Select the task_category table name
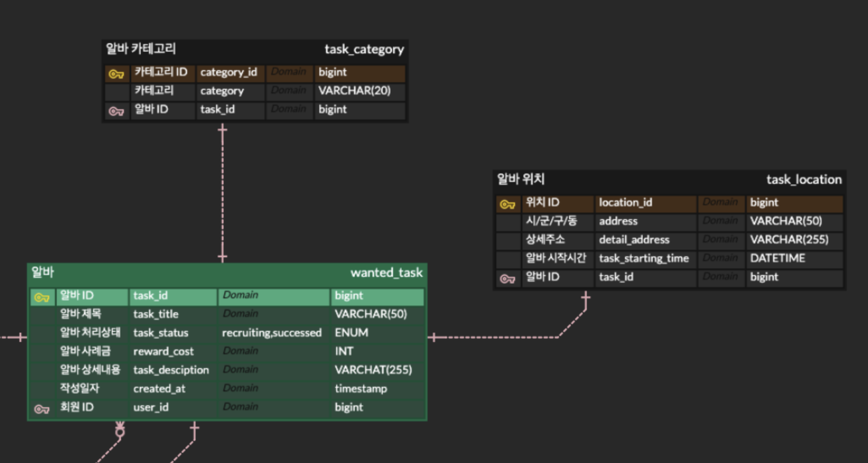The image size is (868, 463). pyautogui.click(x=364, y=50)
